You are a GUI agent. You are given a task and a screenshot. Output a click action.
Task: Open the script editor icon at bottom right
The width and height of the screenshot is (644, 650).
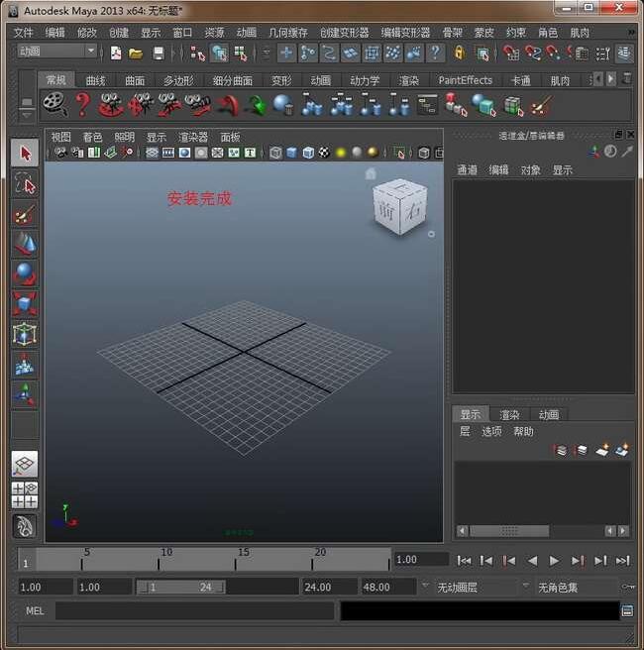point(627,611)
